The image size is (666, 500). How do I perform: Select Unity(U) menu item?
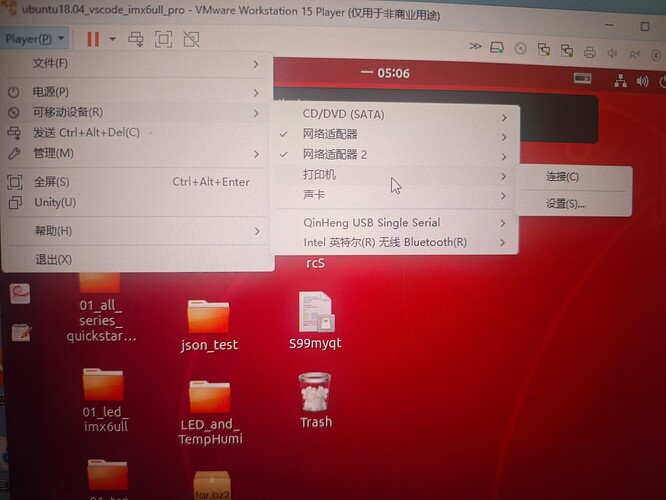[x=136, y=203]
